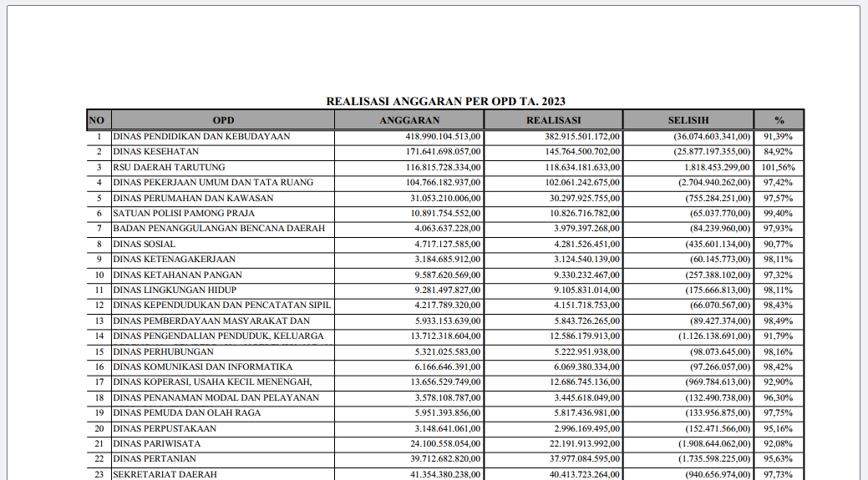
Task: Click the 'OPD' column header
Action: (x=223, y=120)
